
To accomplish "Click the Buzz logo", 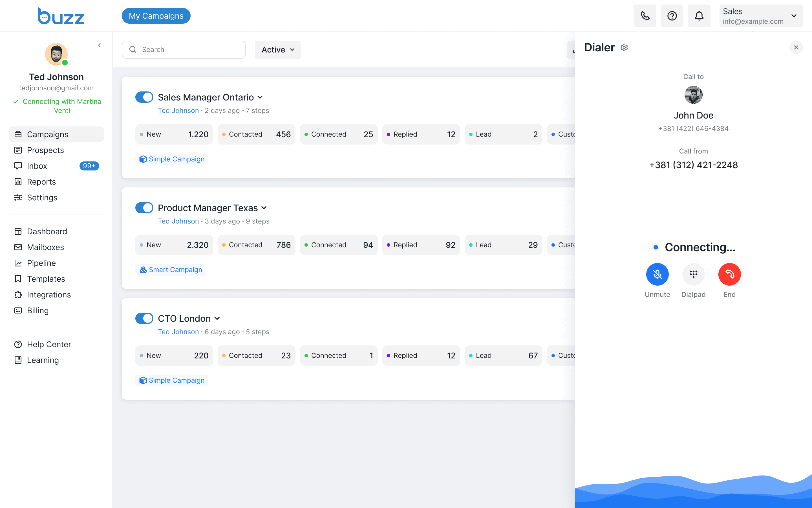I will (61, 16).
